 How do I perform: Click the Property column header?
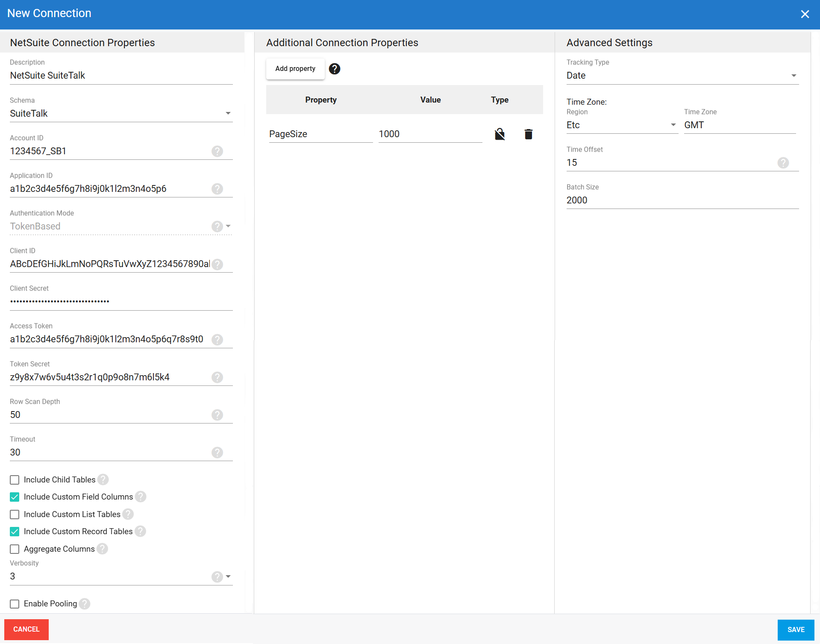pyautogui.click(x=321, y=100)
